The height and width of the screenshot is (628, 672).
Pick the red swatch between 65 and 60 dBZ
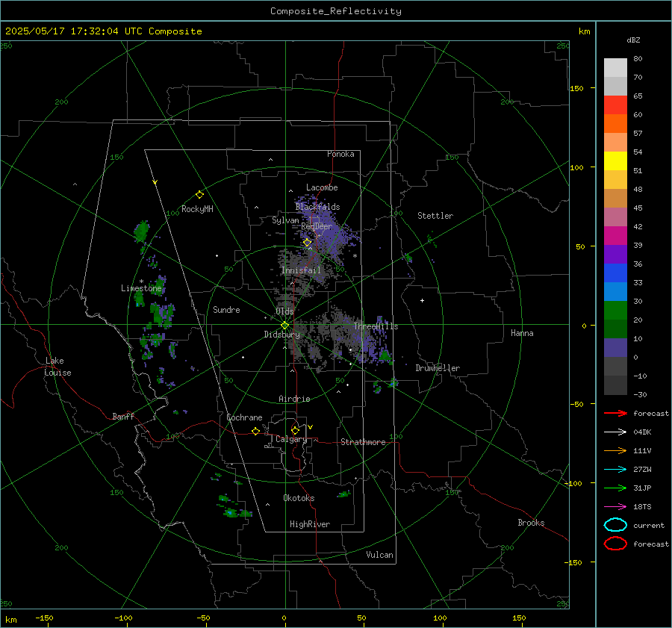point(615,105)
